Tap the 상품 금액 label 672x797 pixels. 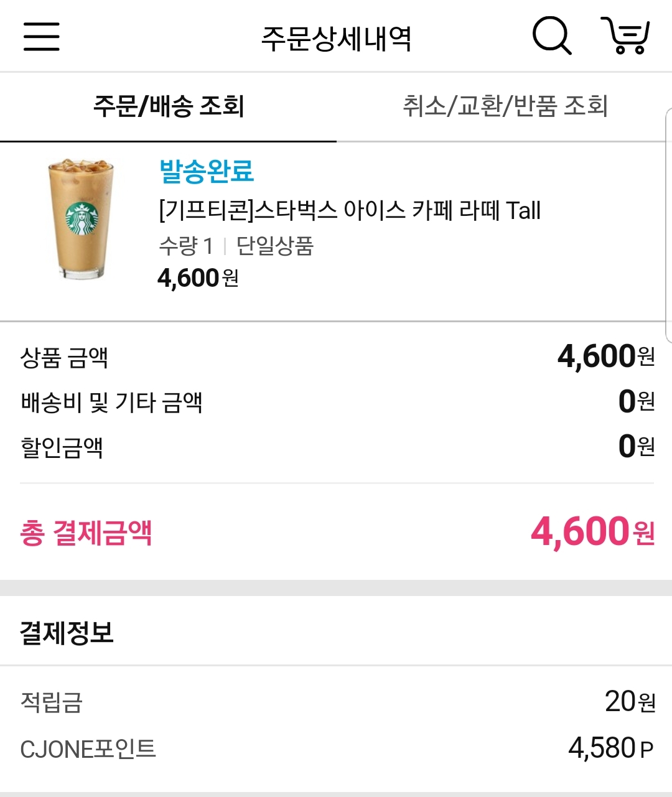pos(65,357)
